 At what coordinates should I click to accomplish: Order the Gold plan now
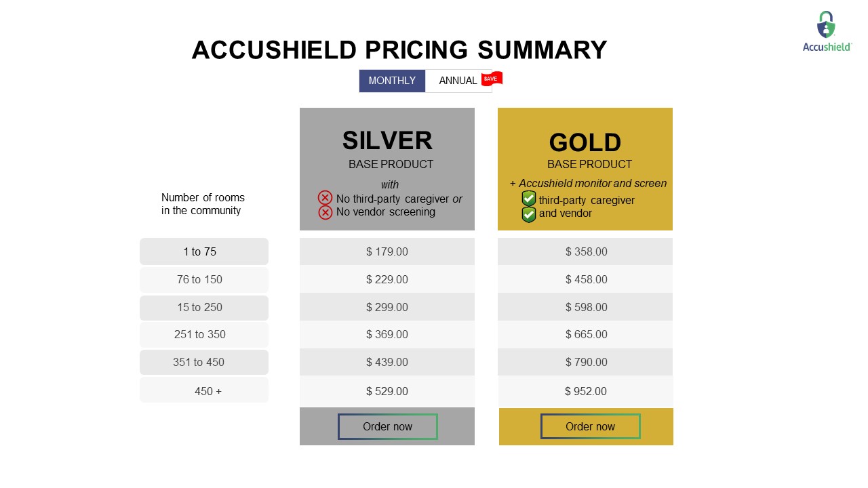coord(590,426)
